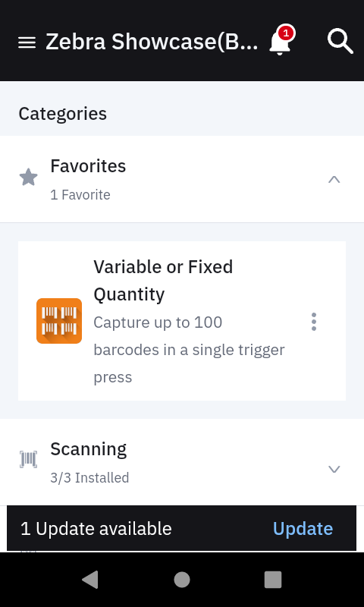Tap the Android home circle button
This screenshot has height=607, width=364.
(x=182, y=580)
